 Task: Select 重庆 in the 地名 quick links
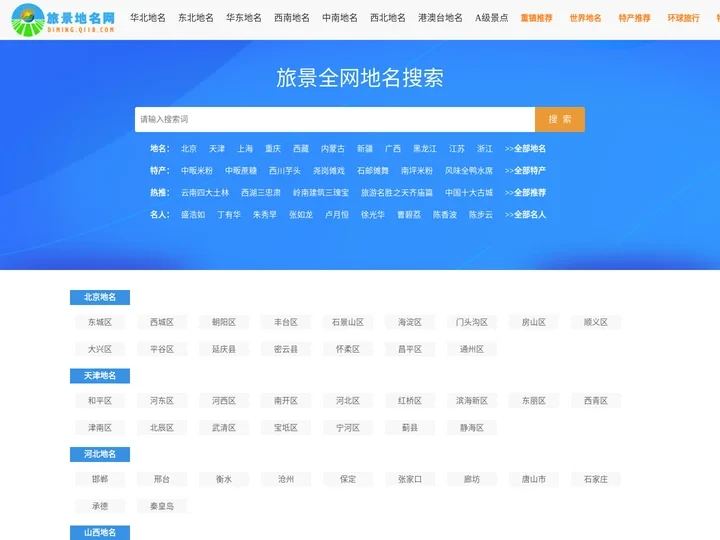273,148
